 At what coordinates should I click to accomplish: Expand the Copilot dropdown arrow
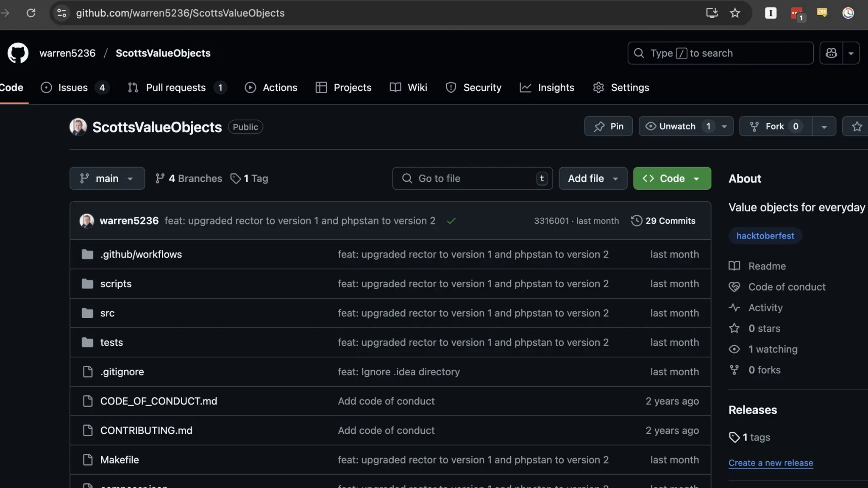851,53
